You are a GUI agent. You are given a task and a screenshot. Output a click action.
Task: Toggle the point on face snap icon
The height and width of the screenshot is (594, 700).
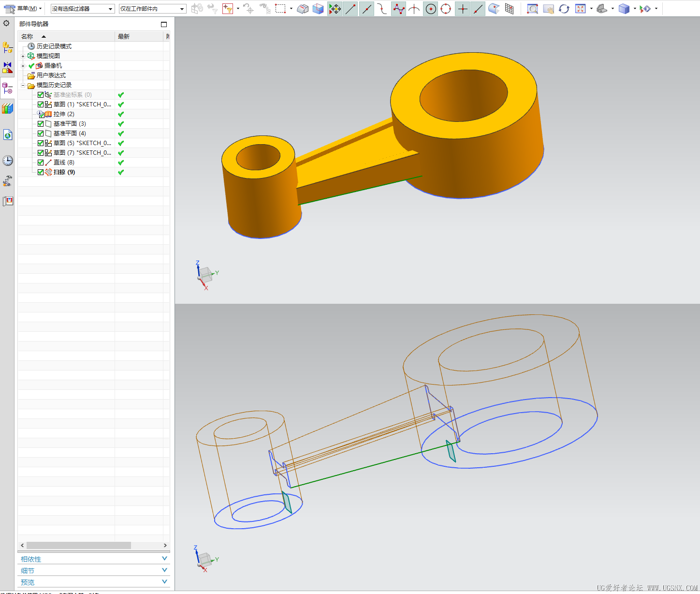pos(494,9)
